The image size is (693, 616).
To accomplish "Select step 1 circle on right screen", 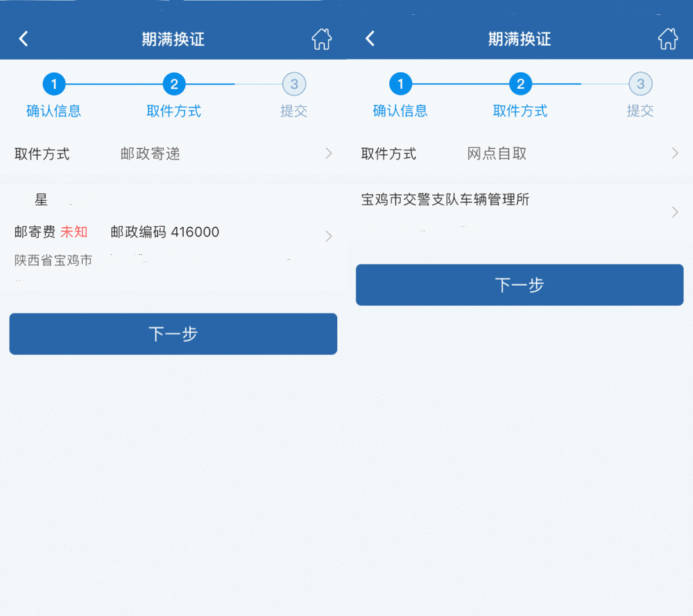I will [x=400, y=84].
